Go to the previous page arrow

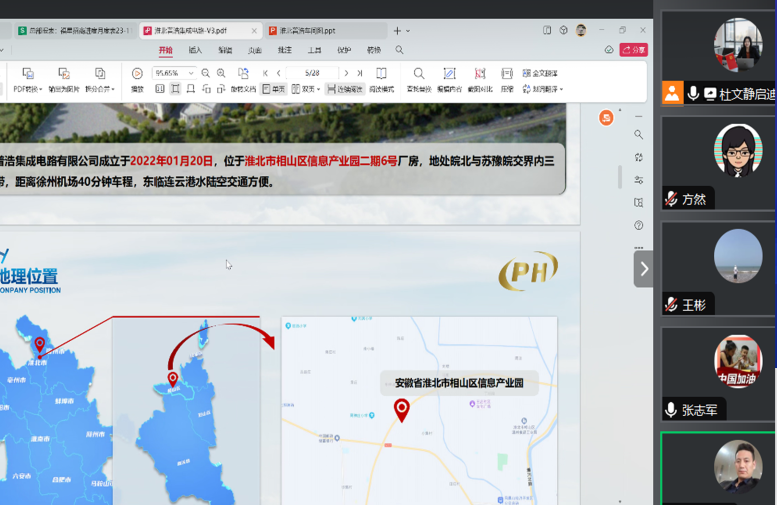(278, 73)
